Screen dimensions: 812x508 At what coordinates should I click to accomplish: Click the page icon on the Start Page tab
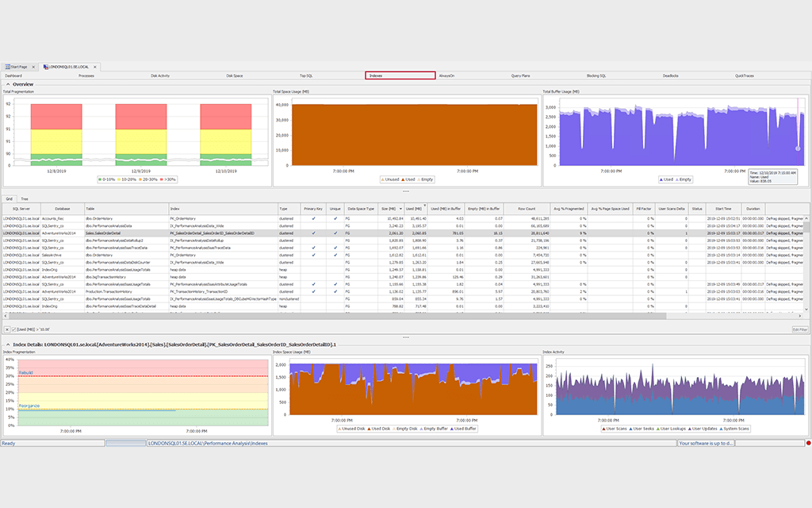[x=8, y=67]
